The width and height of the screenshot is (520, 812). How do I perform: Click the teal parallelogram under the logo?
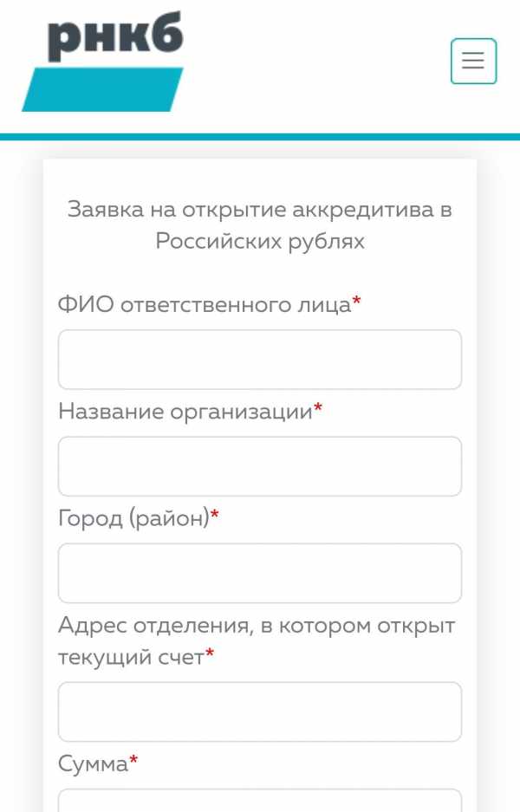102,90
